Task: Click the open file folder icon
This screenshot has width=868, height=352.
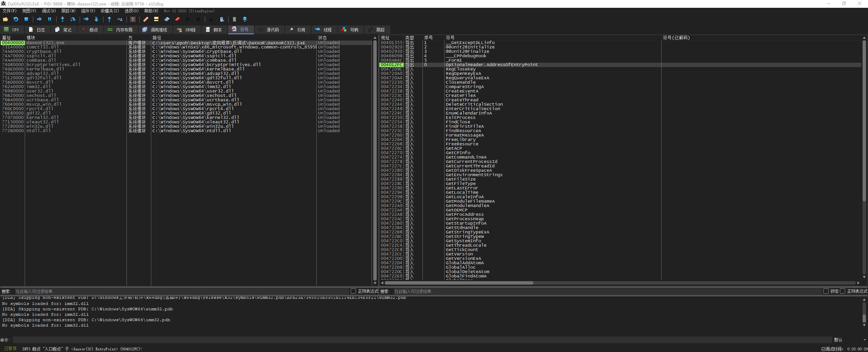Action: point(5,19)
